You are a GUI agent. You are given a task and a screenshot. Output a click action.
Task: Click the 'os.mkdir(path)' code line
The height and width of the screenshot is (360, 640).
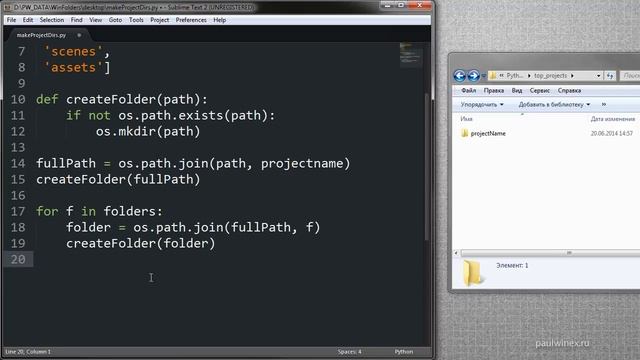[x=148, y=131]
